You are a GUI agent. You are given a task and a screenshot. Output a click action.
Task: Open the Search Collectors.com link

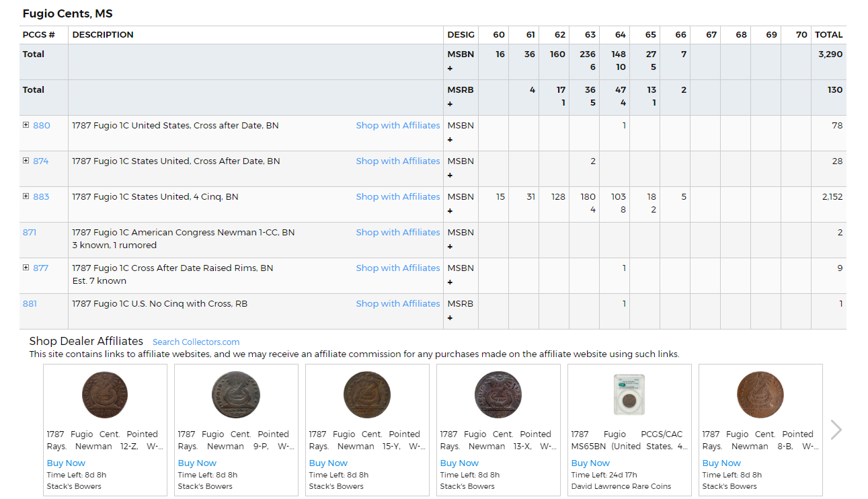196,342
